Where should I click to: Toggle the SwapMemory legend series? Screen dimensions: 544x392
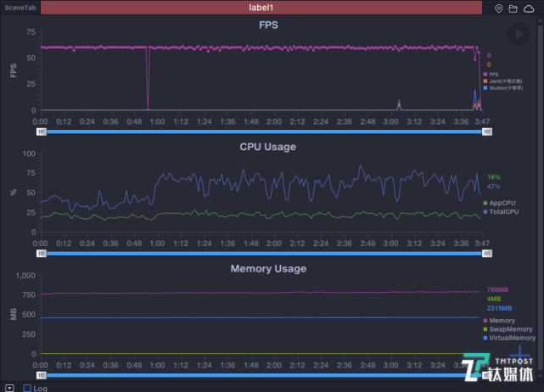(x=508, y=329)
